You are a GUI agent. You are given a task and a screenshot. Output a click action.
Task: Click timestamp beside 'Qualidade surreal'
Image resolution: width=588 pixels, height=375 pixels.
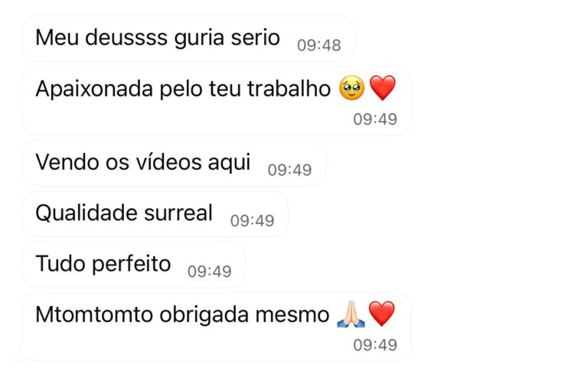click(252, 221)
